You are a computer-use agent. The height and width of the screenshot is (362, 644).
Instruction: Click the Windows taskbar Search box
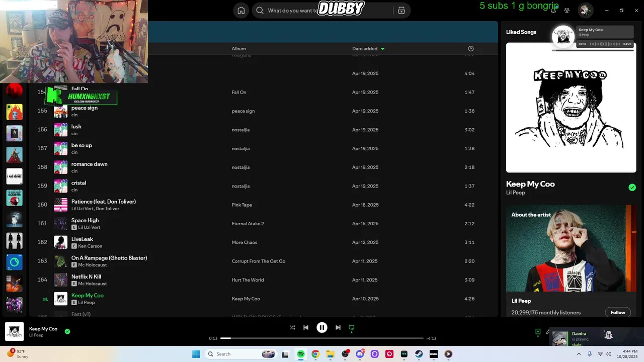242,354
